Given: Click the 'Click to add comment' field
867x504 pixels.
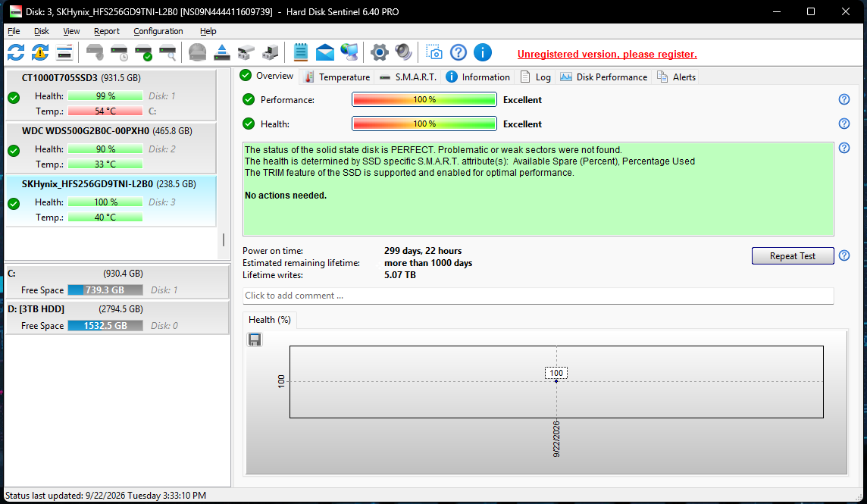Looking at the screenshot, I should [538, 296].
